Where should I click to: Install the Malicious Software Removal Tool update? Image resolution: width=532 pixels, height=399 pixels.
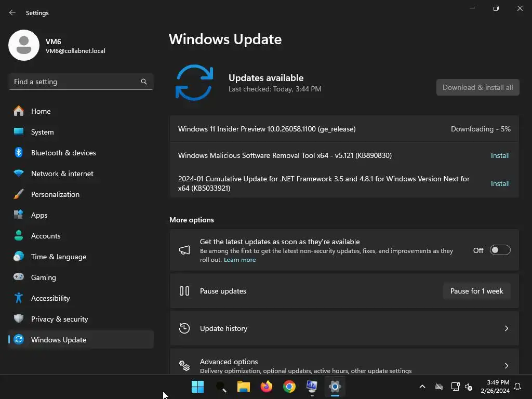500,155
